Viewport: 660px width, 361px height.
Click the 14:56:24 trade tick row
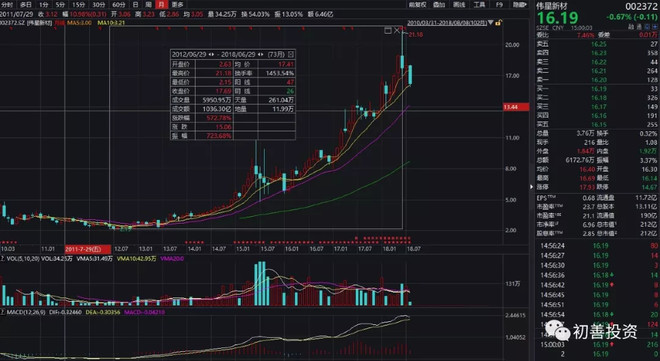pos(598,246)
